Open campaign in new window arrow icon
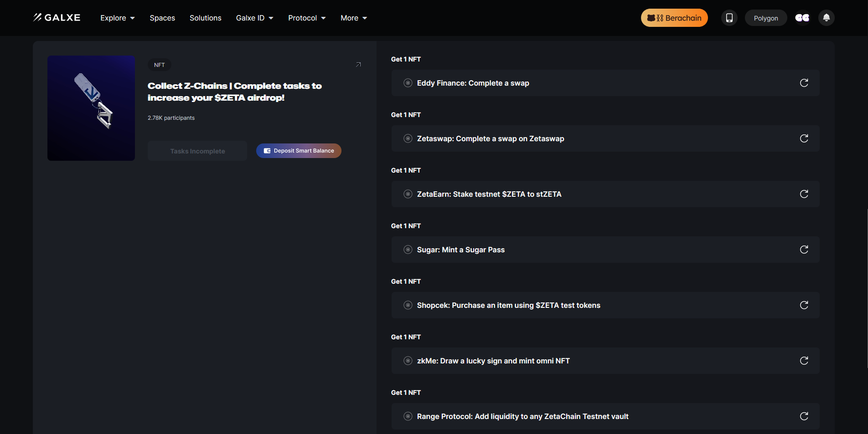 pos(358,65)
